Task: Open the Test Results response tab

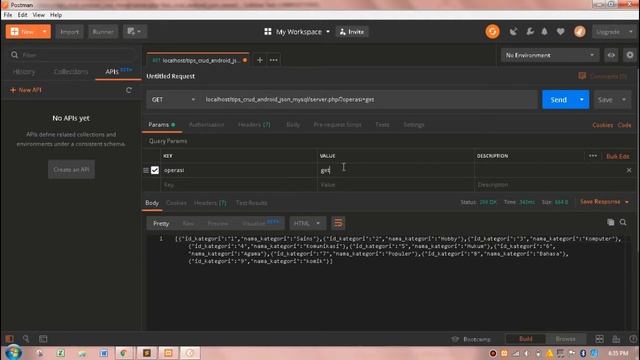Action: [x=251, y=203]
